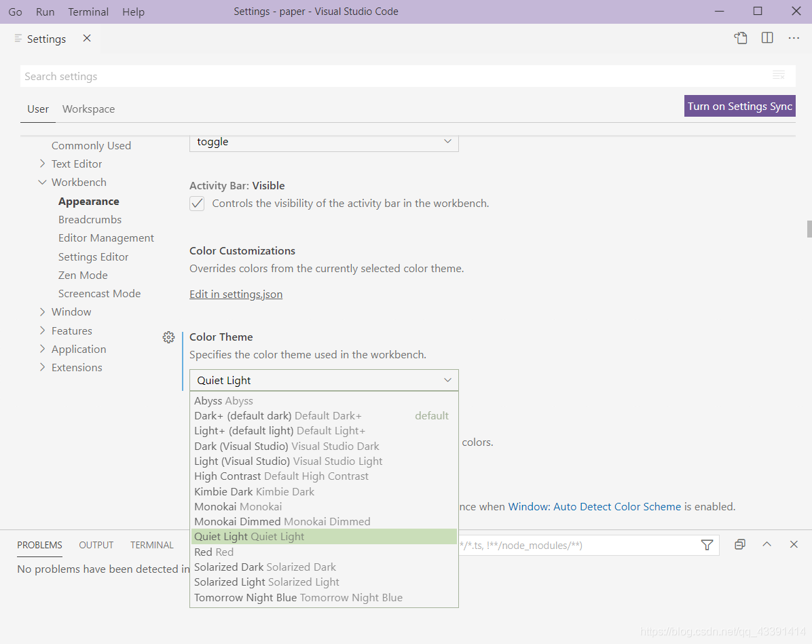The width and height of the screenshot is (812, 644).
Task: Choose Solarized Dark theme
Action: tap(324, 567)
